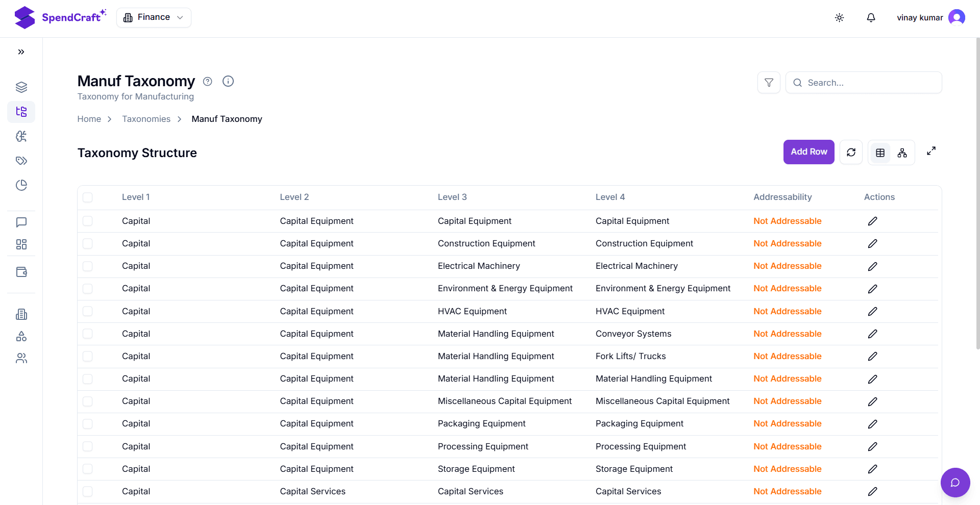Viewport: 980px width, 505px height.
Task: Open the filter options for the table
Action: click(769, 82)
